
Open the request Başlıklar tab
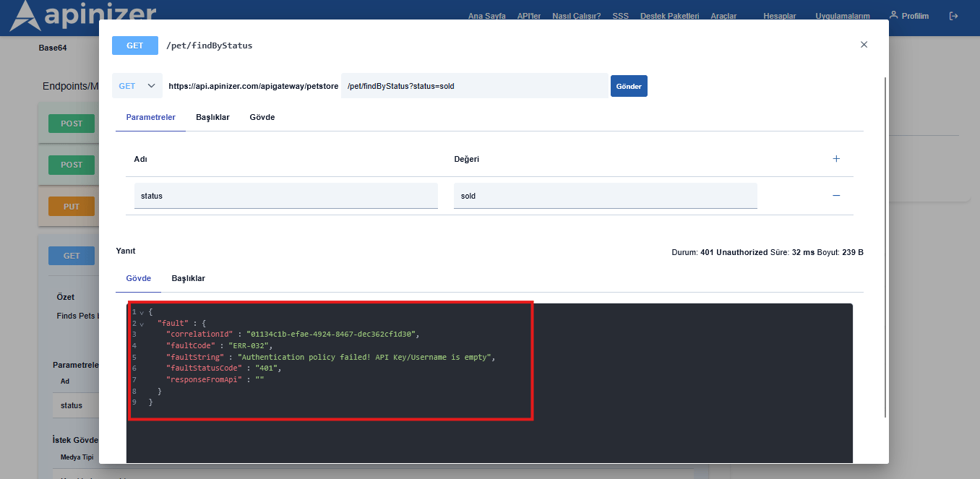click(212, 117)
